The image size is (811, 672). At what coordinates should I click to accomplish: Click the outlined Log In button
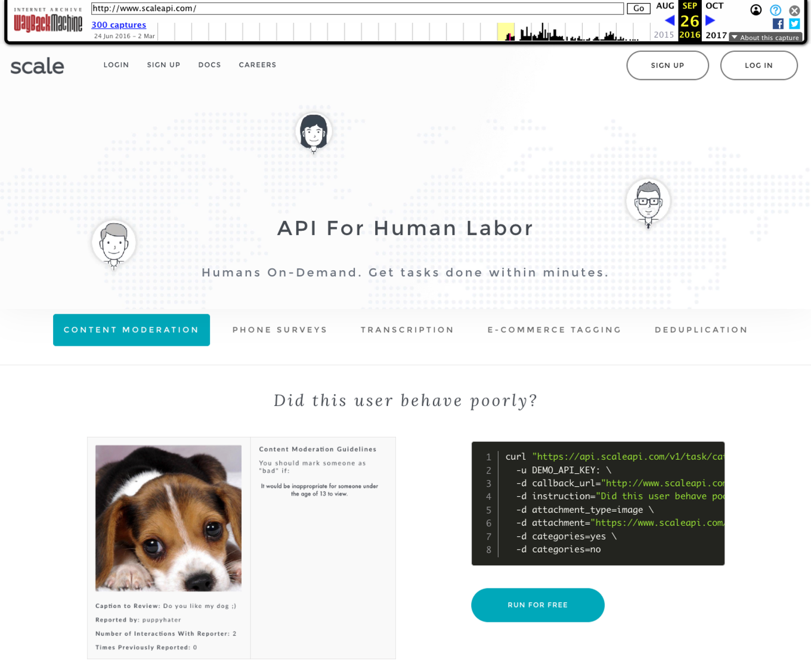tap(759, 66)
